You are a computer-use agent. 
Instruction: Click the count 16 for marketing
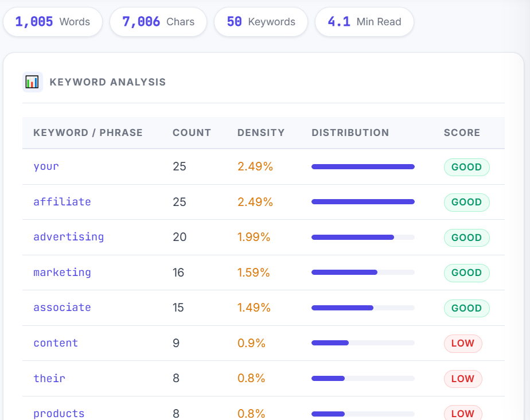178,273
